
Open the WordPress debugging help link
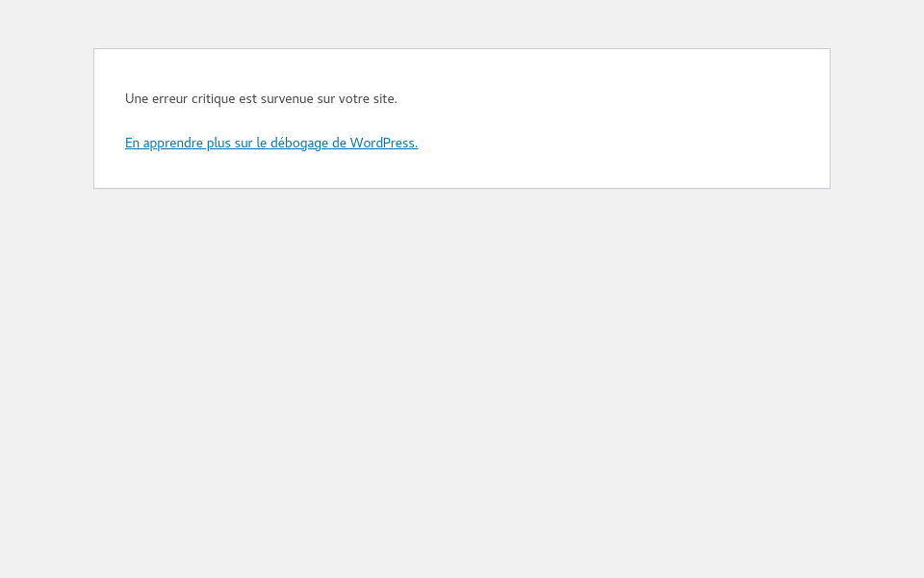pyautogui.click(x=270, y=144)
